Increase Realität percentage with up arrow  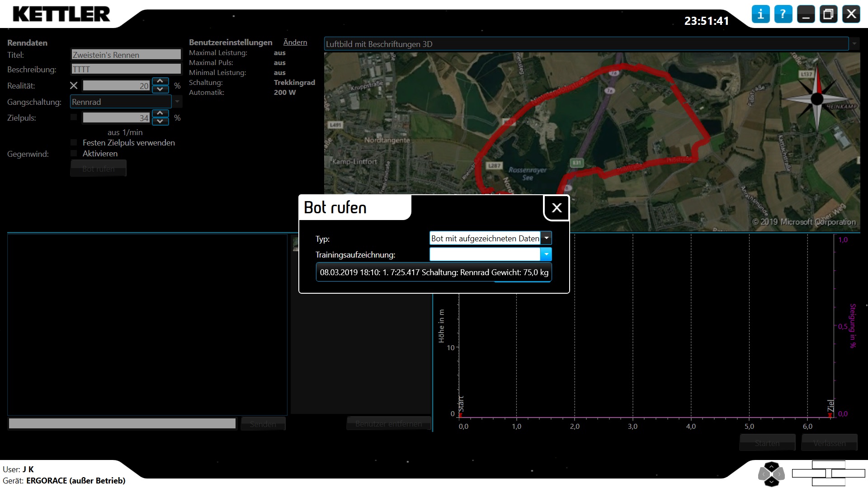[160, 81]
